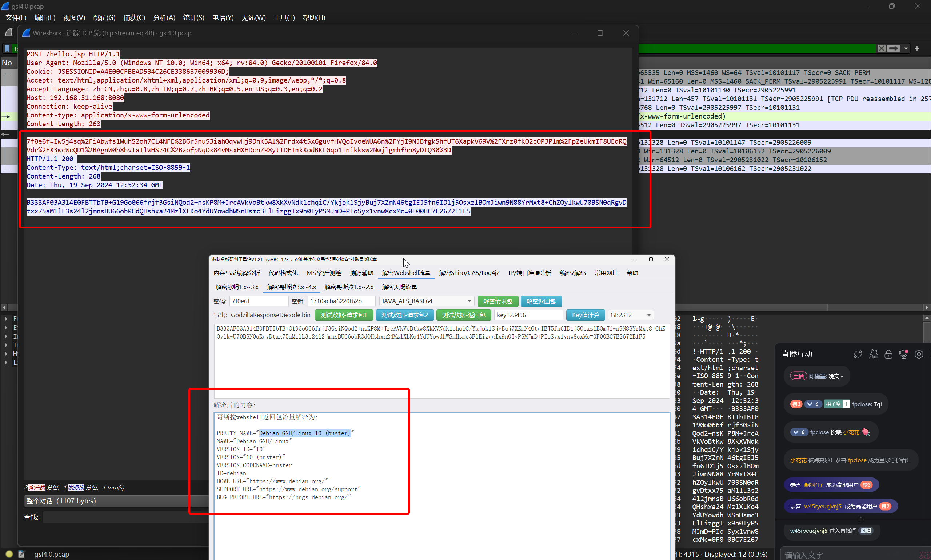931x560 pixels.
Task: Open the 视图(V) menu
Action: pyautogui.click(x=74, y=18)
